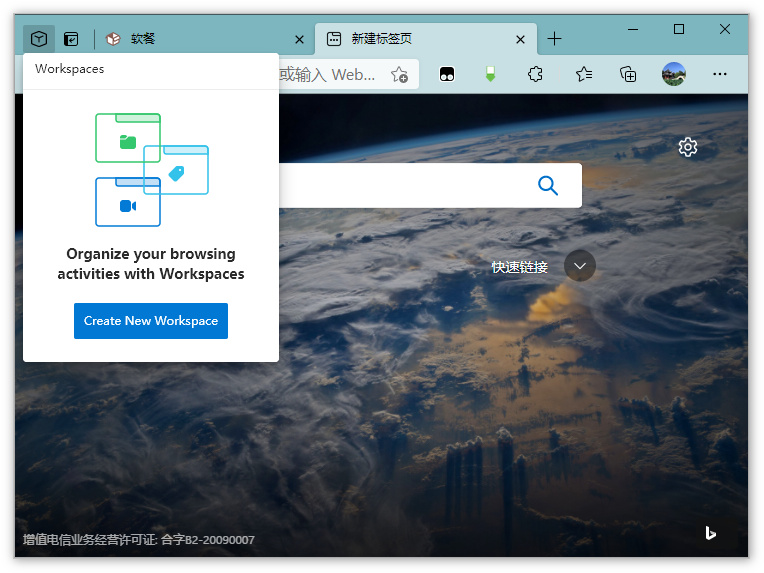This screenshot has width=764, height=573.
Task: Open page settings gear icon
Action: [688, 147]
